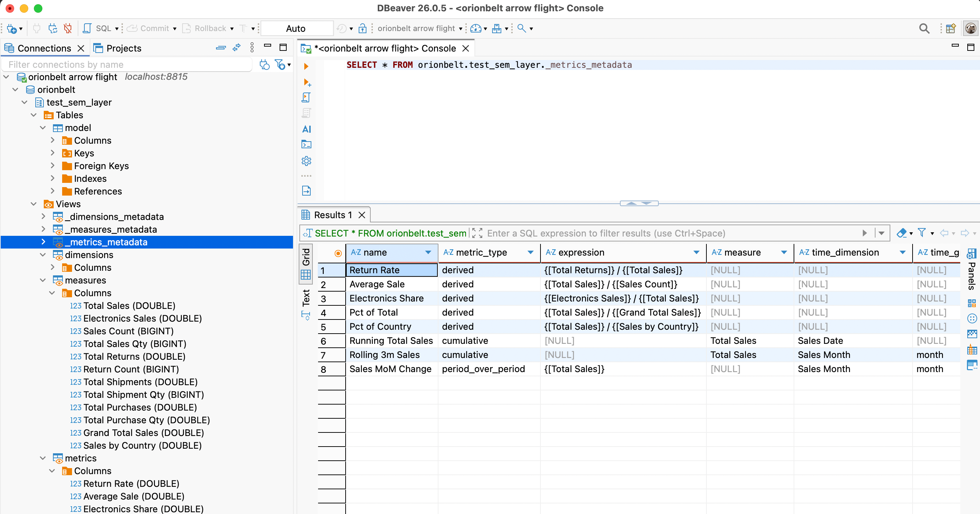Open the dashboard icon in the toolbar
The height and width of the screenshot is (514, 980).
coord(476,29)
